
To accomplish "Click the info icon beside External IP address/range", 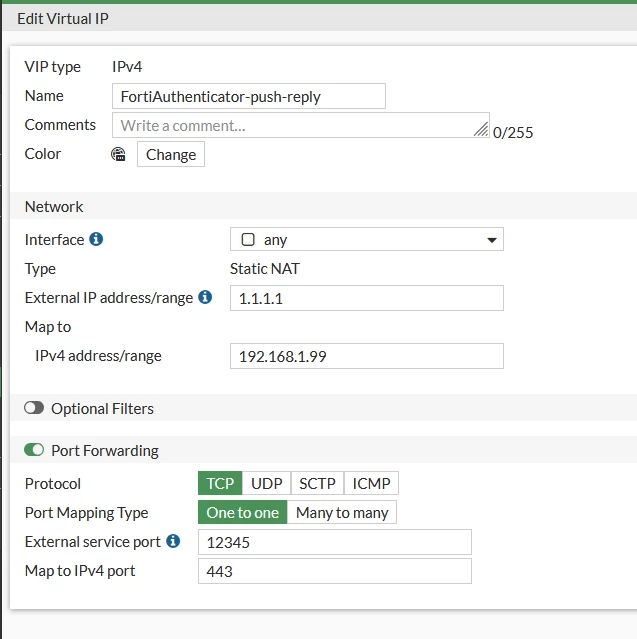I will click(205, 297).
